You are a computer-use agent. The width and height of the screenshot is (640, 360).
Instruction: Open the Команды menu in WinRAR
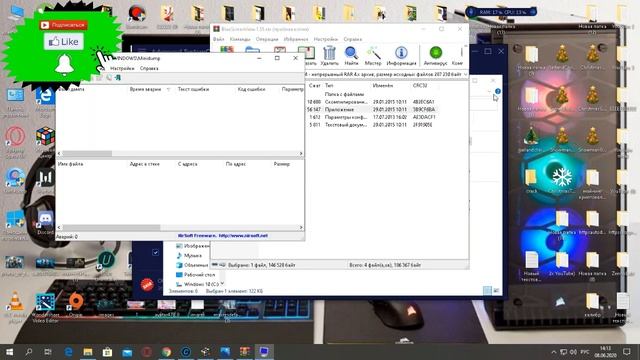click(240, 39)
